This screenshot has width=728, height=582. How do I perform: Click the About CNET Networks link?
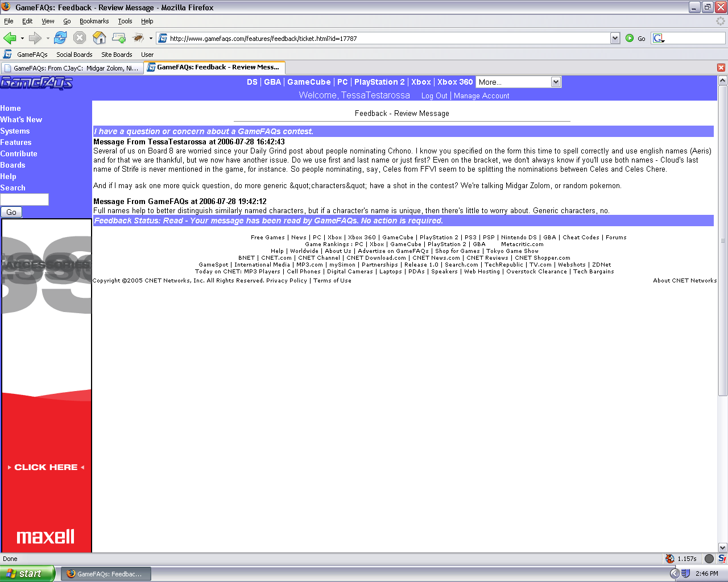pyautogui.click(x=685, y=281)
